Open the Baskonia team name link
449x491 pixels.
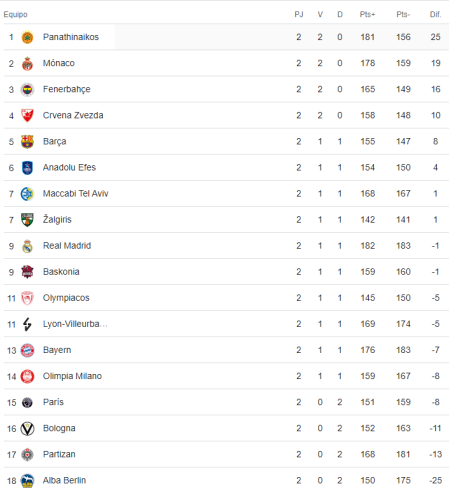(x=61, y=272)
